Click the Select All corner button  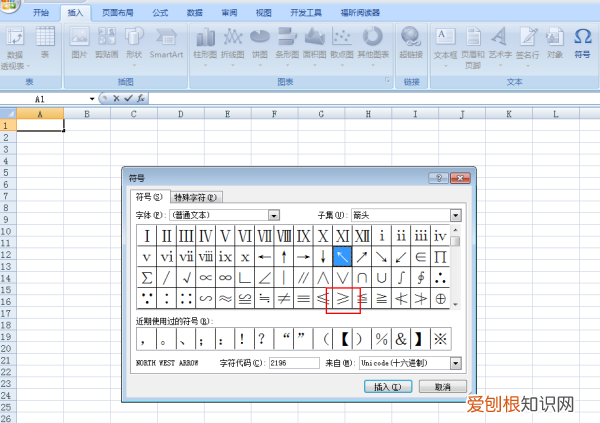point(8,114)
